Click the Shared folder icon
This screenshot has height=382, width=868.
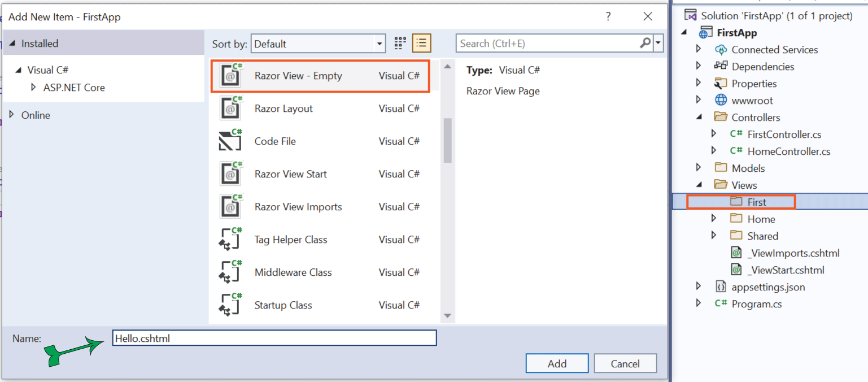736,236
